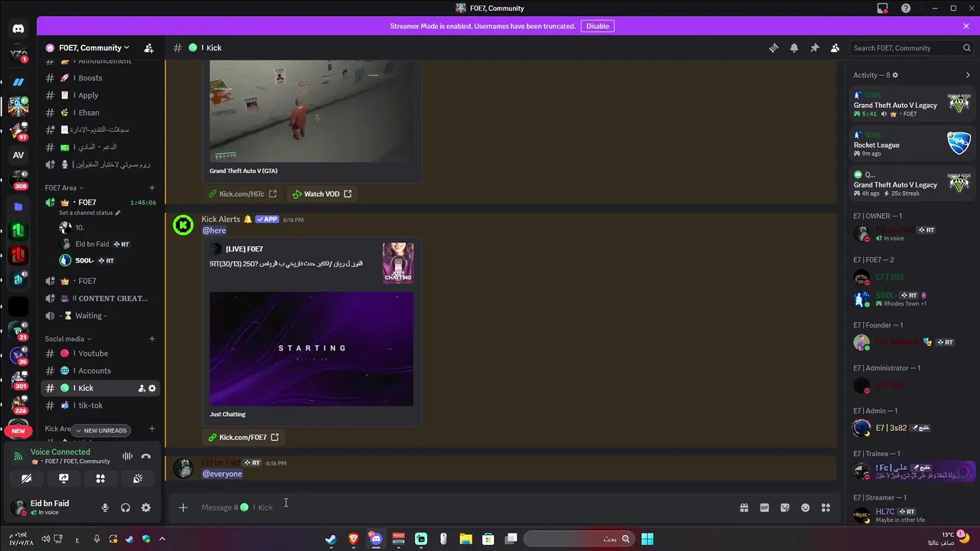Viewport: 980px width, 551px height.
Task: Open noise suppression waveform icon
Action: coord(127,456)
